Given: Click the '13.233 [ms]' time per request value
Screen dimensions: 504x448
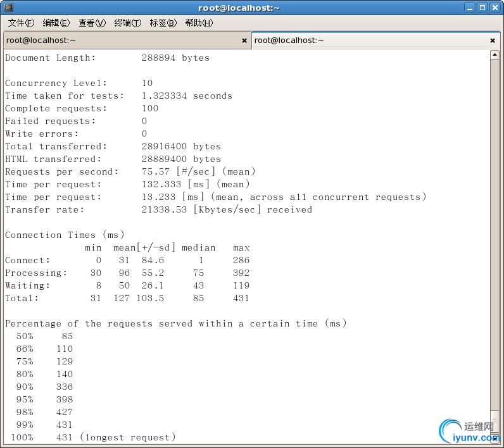Looking at the screenshot, I should pos(173,197).
